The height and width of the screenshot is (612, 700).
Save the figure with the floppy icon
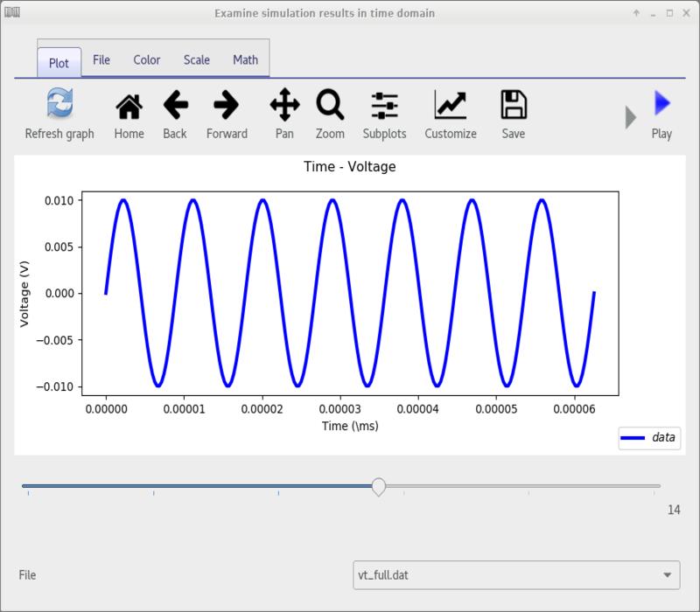coord(514,105)
